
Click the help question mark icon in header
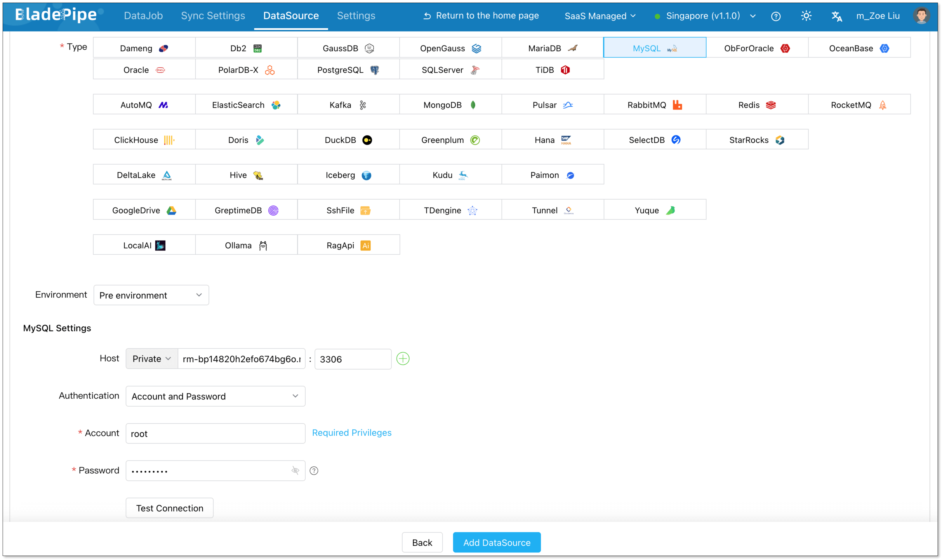tap(776, 16)
